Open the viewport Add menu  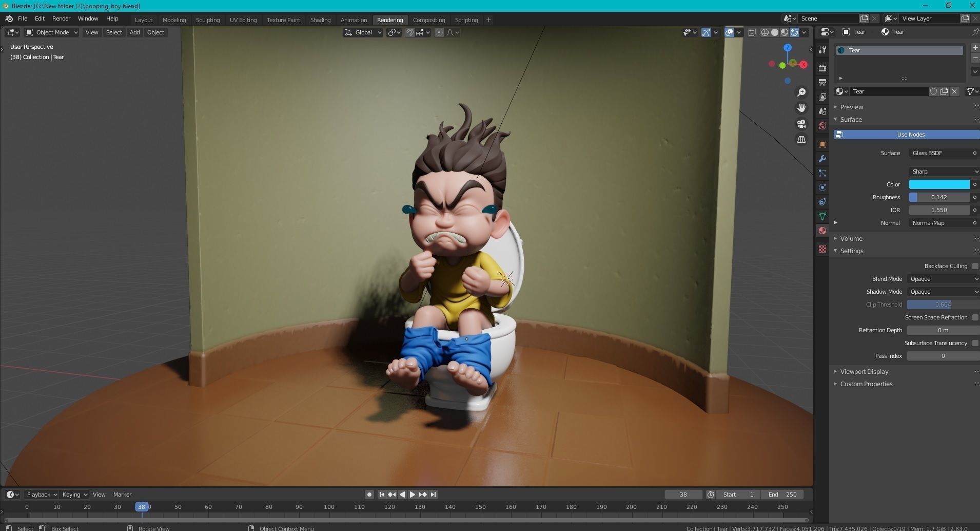[134, 32]
